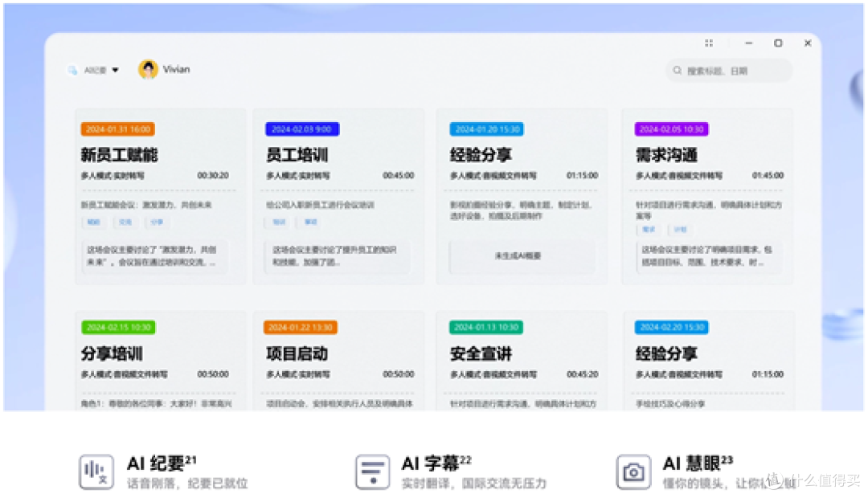
Task: Click the 00:50:00 duration on 项目启动
Action: click(x=398, y=374)
